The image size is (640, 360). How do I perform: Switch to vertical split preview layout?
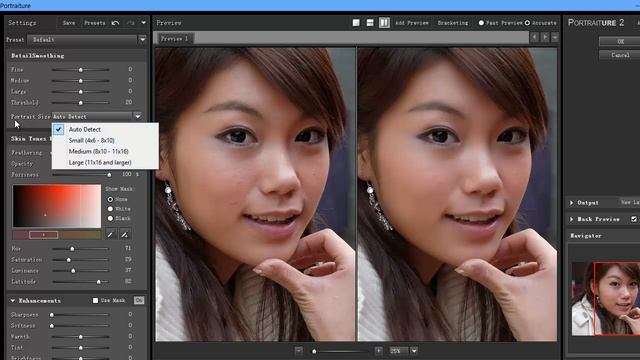384,23
